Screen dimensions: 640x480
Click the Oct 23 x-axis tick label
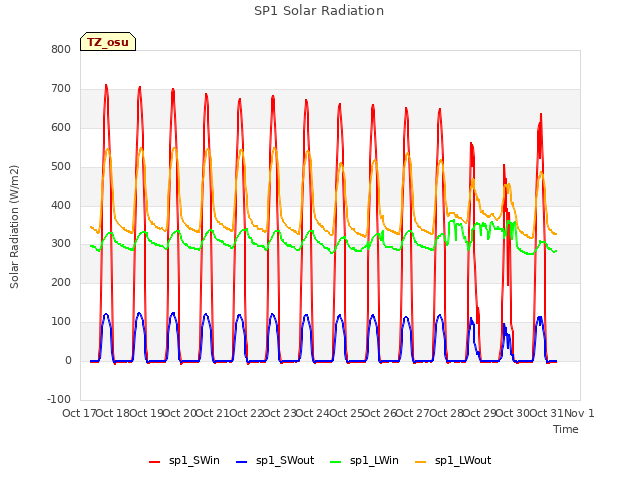click(x=280, y=413)
